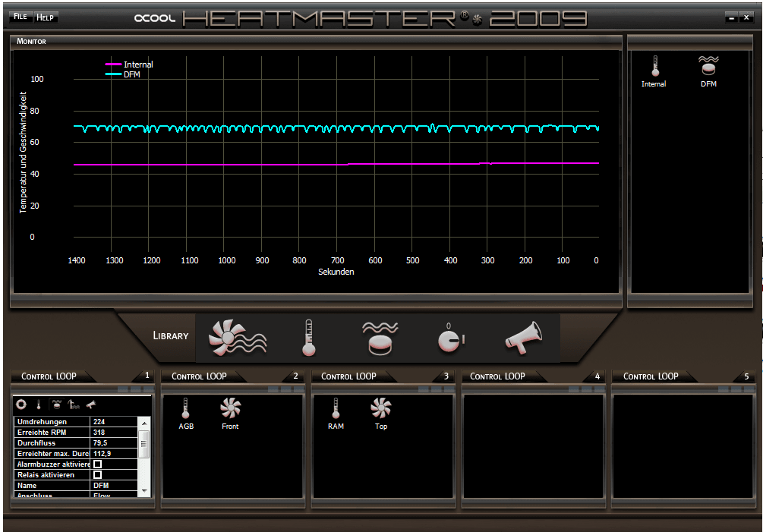The height and width of the screenshot is (532, 763).
Task: Click the Internal thermometer sensor in monitor list
Action: point(654,72)
